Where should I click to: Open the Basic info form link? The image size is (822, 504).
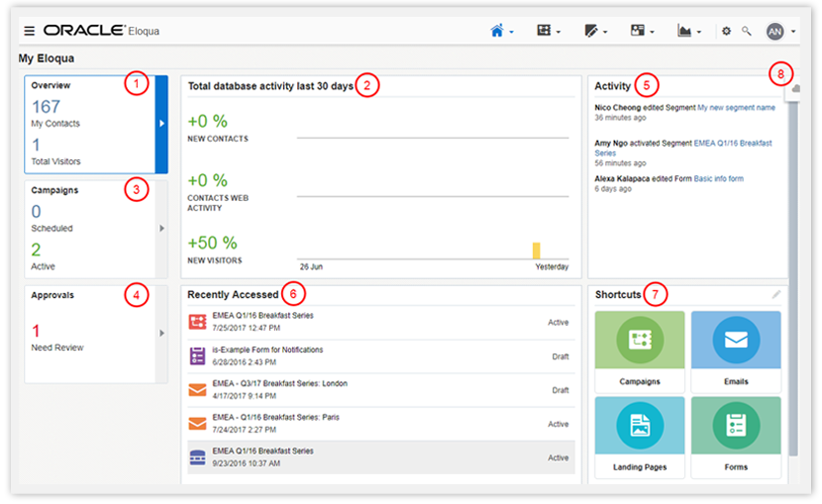click(718, 178)
